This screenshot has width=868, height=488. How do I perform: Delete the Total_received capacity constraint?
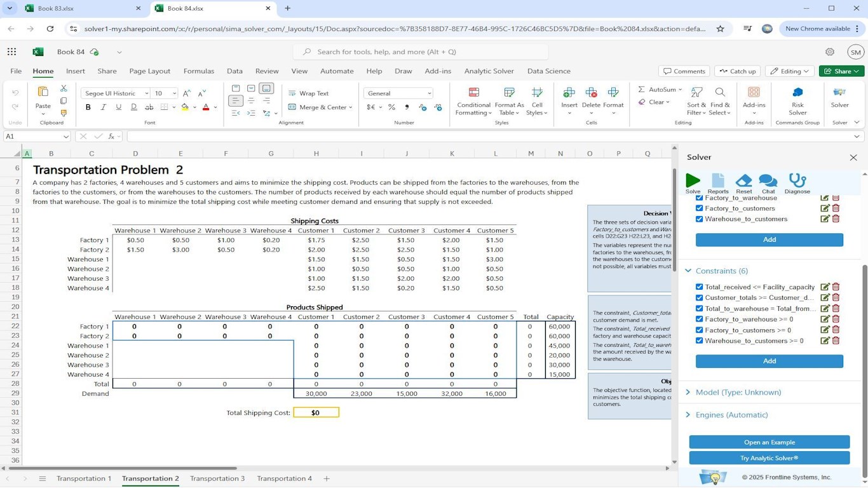(836, 287)
